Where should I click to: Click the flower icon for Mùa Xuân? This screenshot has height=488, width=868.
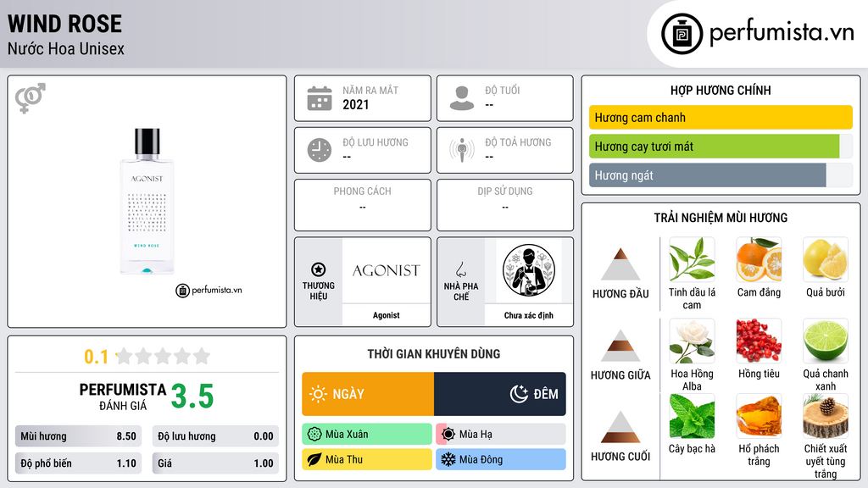click(x=314, y=435)
